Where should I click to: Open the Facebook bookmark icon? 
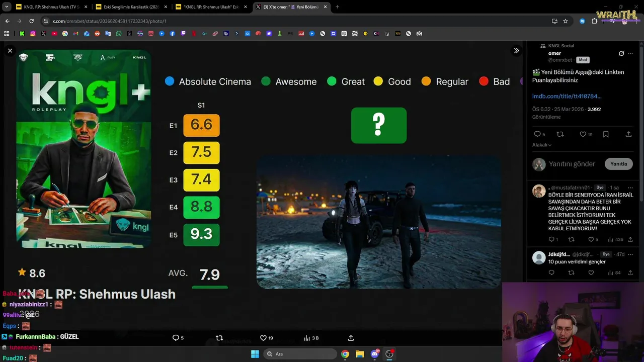[173, 34]
